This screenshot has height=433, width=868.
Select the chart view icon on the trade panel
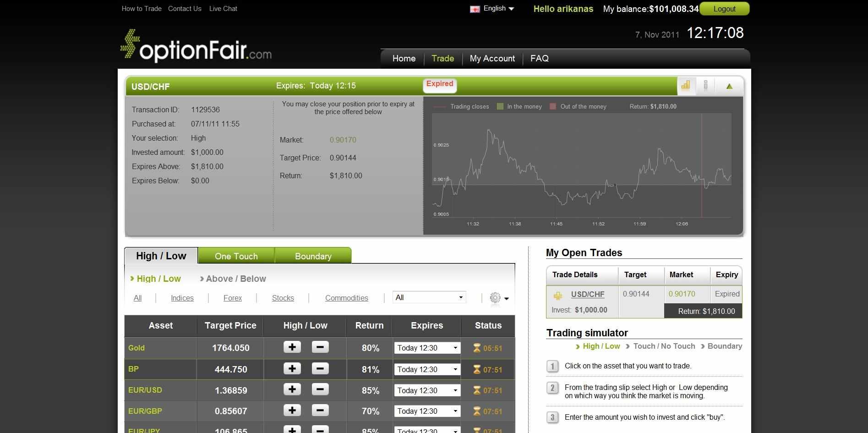pos(686,85)
